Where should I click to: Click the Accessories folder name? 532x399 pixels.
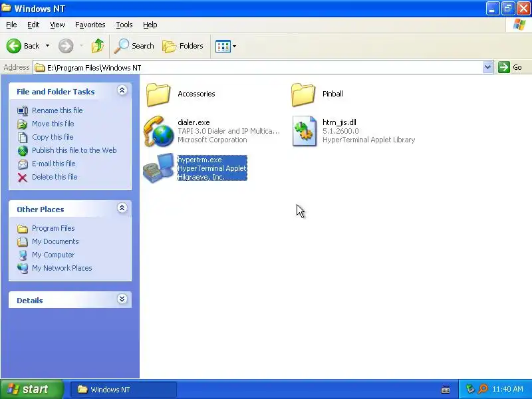(x=196, y=94)
